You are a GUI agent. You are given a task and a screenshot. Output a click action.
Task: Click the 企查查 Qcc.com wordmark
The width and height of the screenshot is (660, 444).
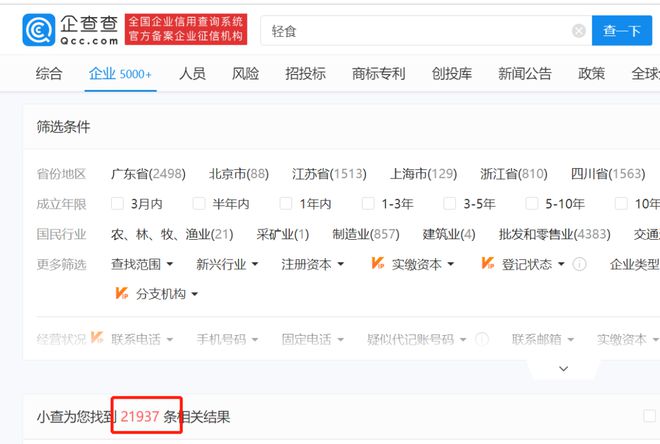click(89, 30)
